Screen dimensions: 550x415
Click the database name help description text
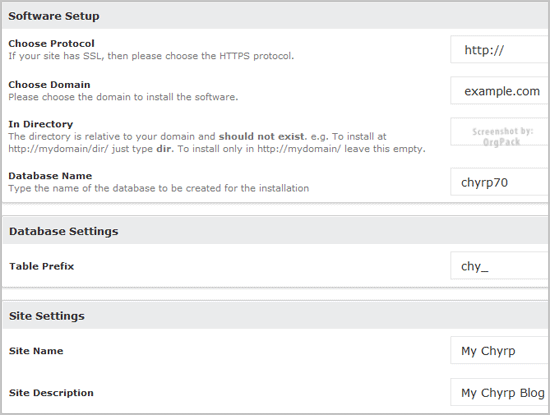(159, 188)
